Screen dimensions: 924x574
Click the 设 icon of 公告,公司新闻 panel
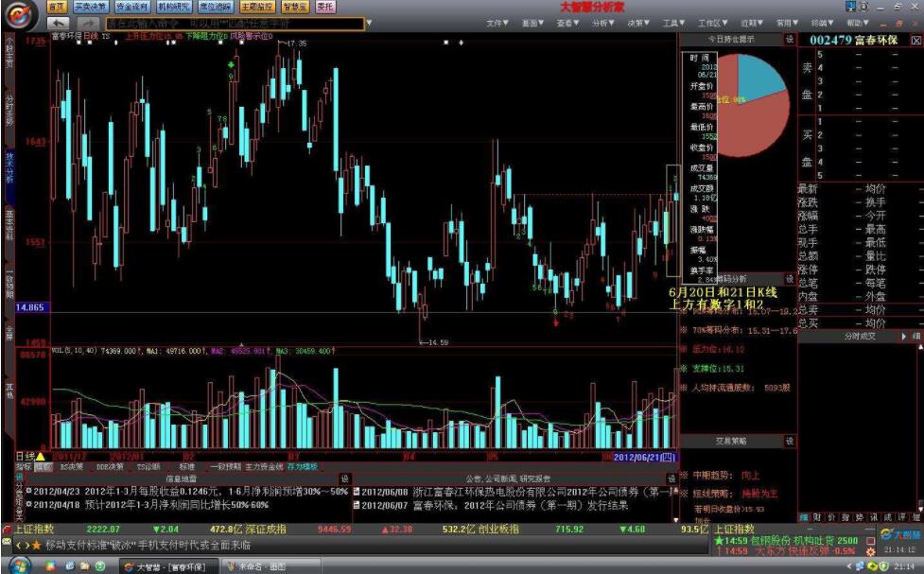click(671, 478)
